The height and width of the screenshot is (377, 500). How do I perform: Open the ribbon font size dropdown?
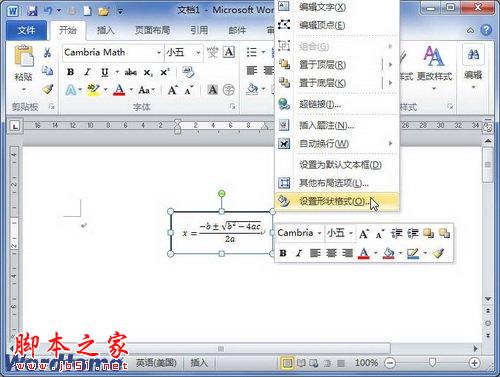[198, 53]
